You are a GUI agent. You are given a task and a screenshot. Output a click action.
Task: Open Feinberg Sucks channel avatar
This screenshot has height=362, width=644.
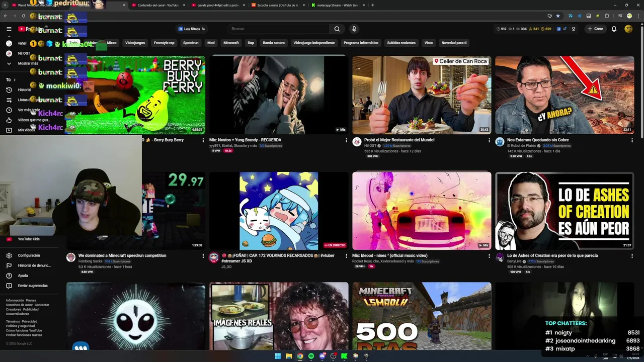[71, 257]
